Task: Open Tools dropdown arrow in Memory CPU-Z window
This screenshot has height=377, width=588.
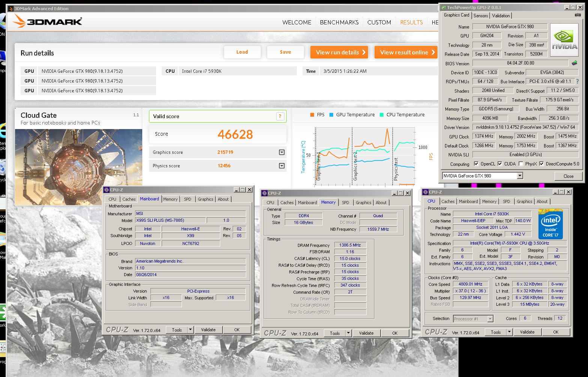Action: (x=348, y=333)
